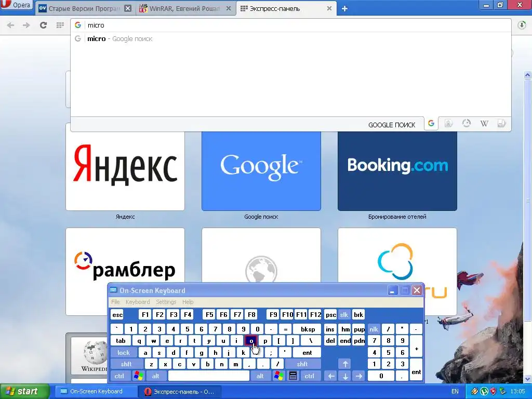Click the down arrow key

click(x=345, y=376)
